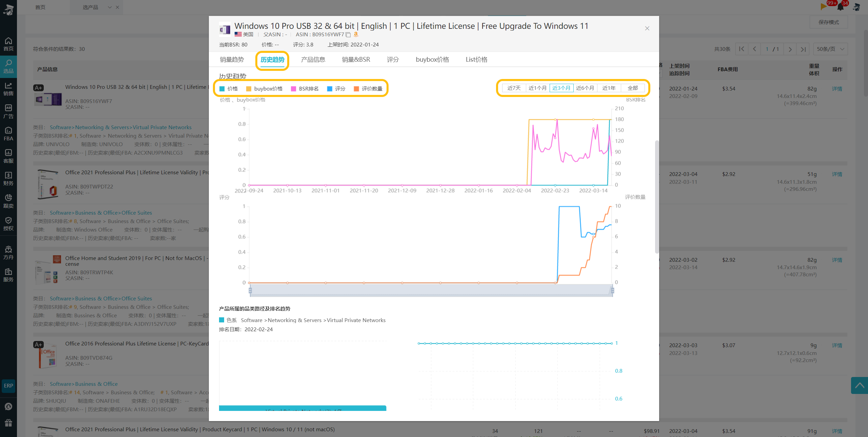Click the user avatar icon at top right

[x=857, y=7]
